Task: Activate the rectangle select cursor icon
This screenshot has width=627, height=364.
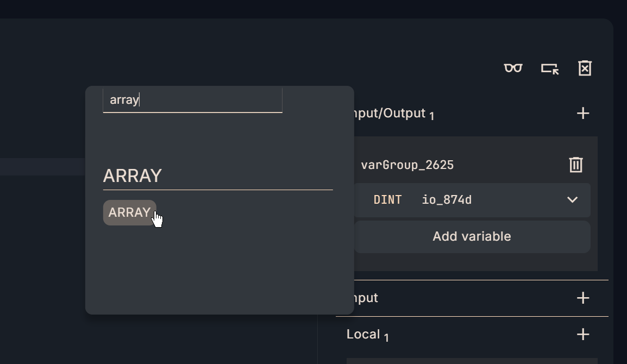Action: tap(549, 68)
